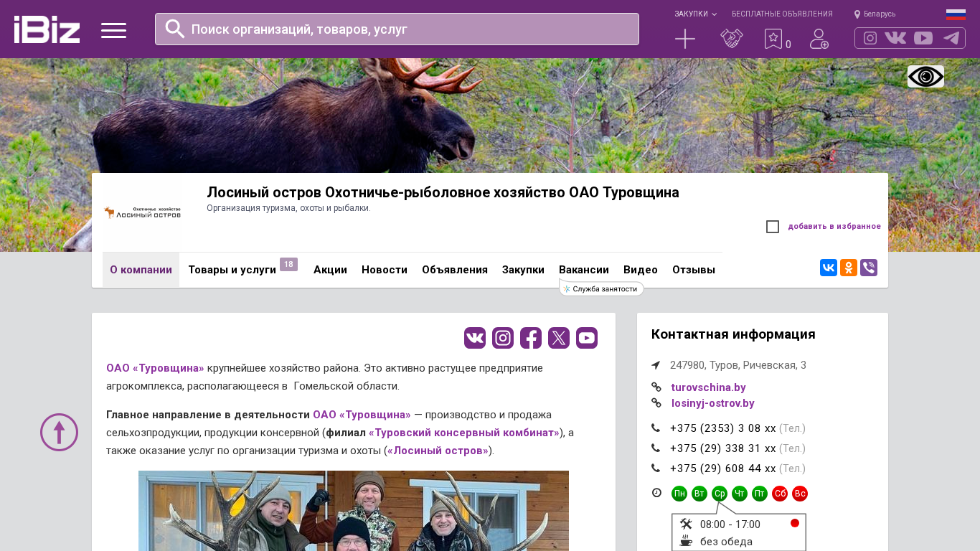Open the handshake partners icon
The image size is (980, 551).
coord(732,39)
